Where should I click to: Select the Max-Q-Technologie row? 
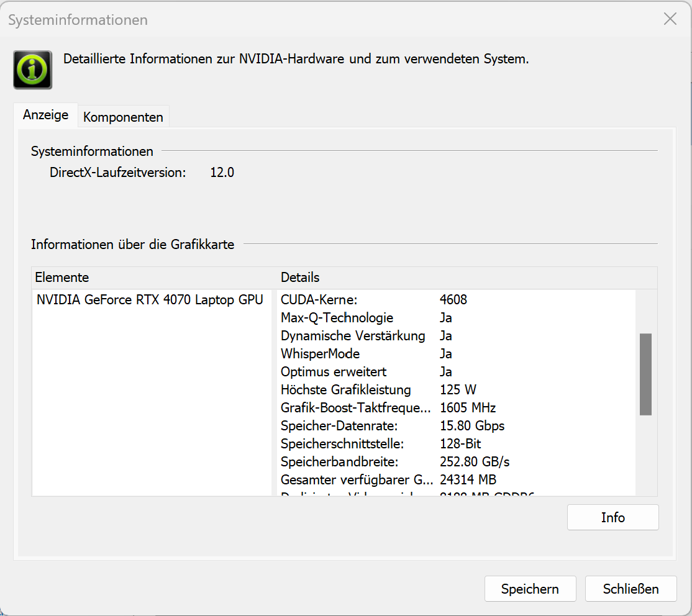pos(337,318)
